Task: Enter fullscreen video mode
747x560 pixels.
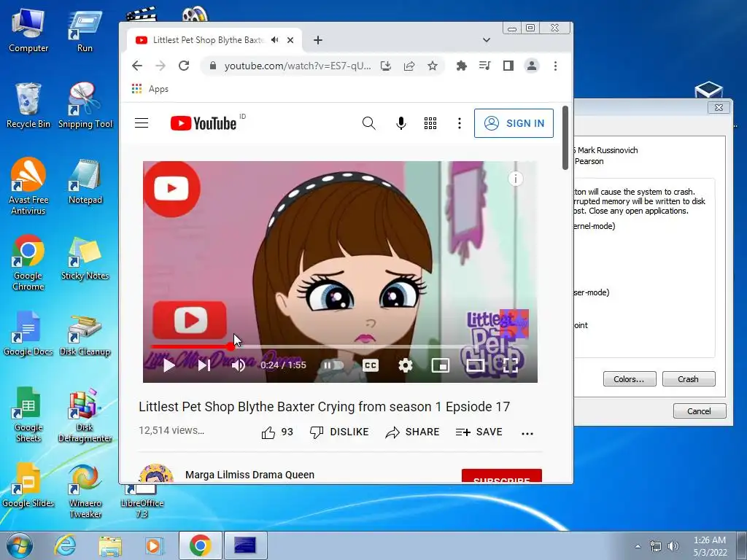Action: tap(510, 365)
